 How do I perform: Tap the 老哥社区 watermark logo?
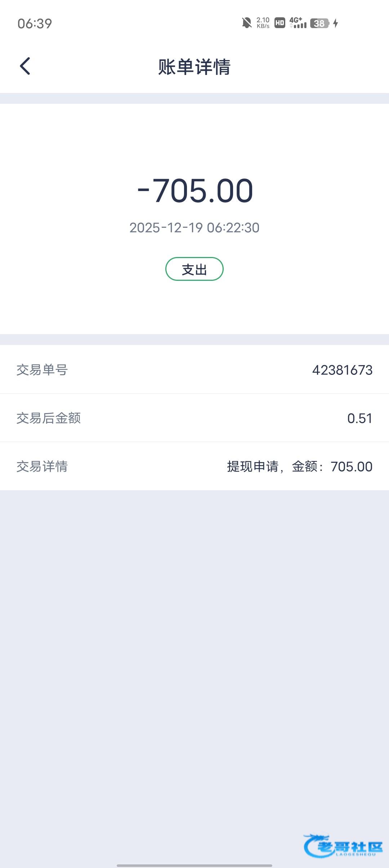tap(343, 846)
